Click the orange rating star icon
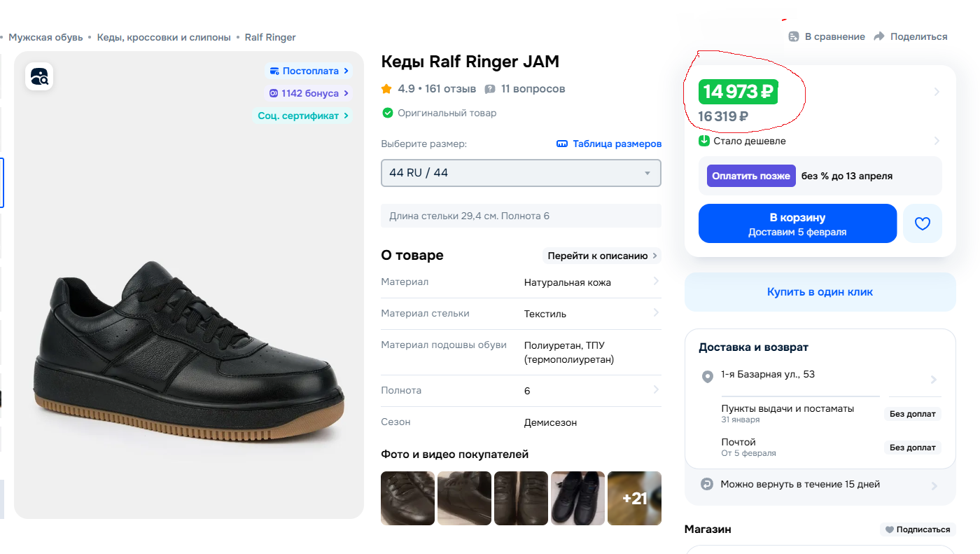Viewport: 980px width, 554px height. (x=386, y=89)
